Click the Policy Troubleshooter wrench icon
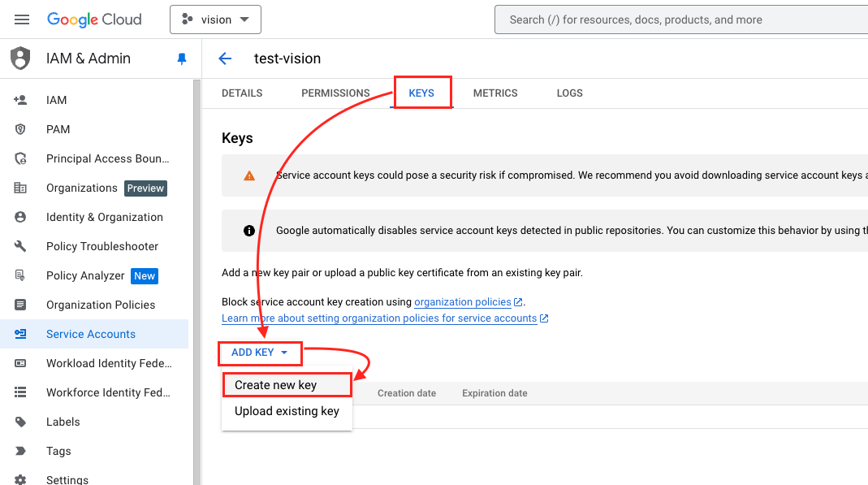This screenshot has height=485, width=868. (20, 246)
